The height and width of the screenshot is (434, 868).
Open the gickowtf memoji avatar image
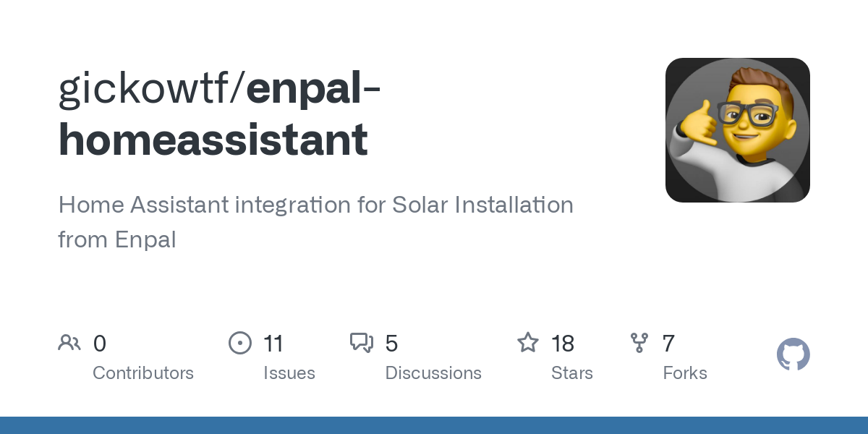coord(738,130)
